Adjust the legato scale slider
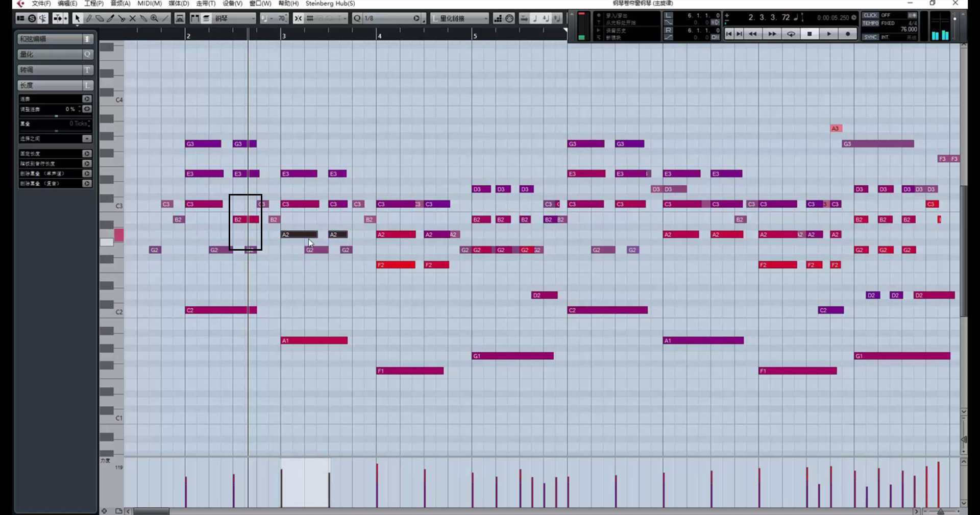This screenshot has height=515, width=980. 56,116
